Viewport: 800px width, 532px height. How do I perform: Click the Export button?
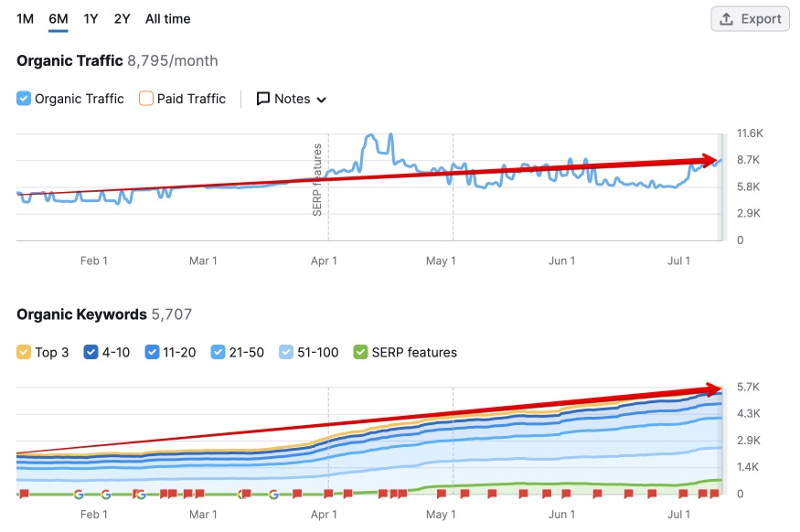750,18
